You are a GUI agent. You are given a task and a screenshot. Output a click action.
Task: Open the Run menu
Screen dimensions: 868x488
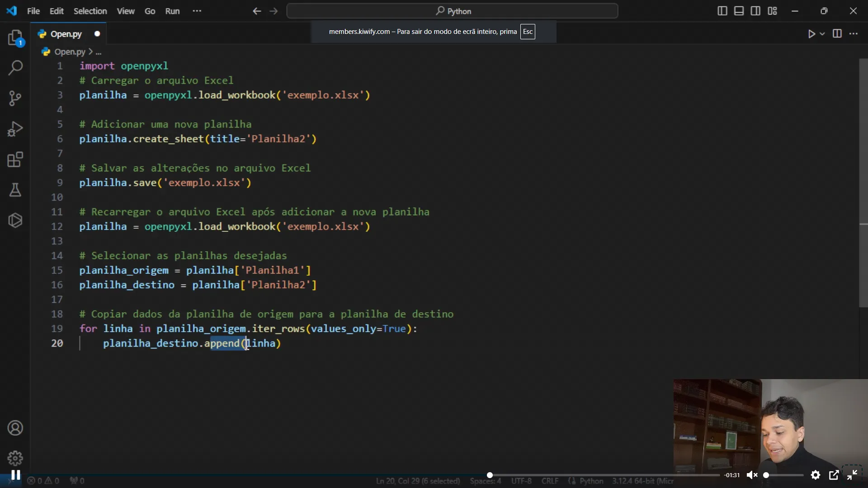[172, 11]
